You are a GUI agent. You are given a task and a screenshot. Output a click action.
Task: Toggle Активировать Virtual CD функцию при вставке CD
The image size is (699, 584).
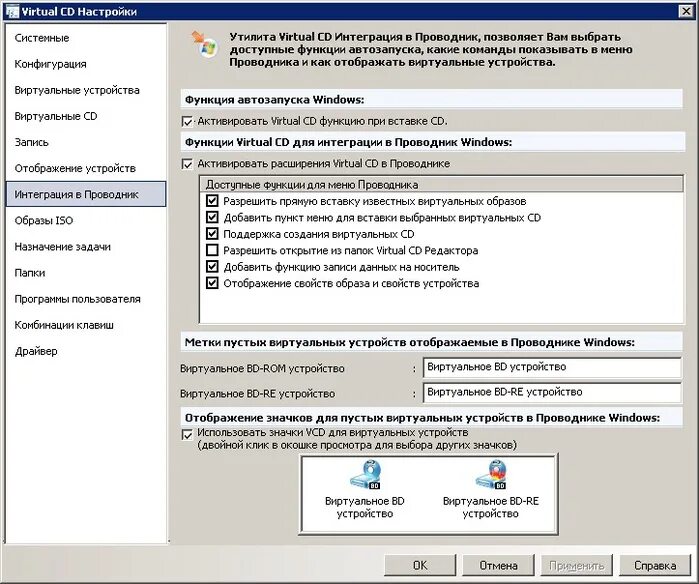click(187, 121)
